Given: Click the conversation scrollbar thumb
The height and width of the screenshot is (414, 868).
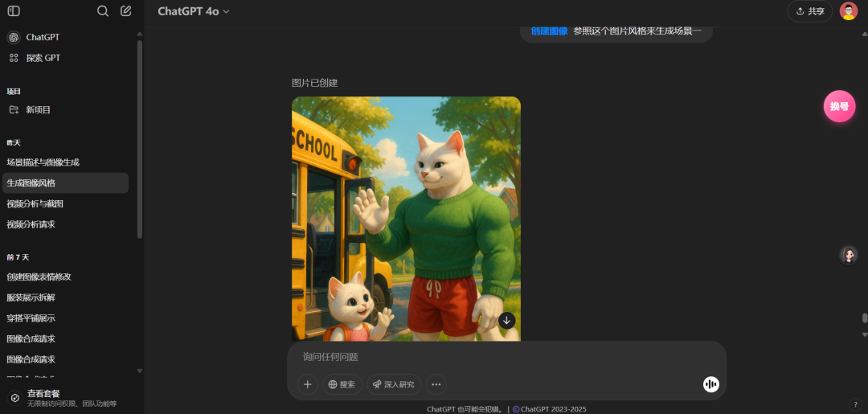Looking at the screenshot, I should click(x=865, y=318).
